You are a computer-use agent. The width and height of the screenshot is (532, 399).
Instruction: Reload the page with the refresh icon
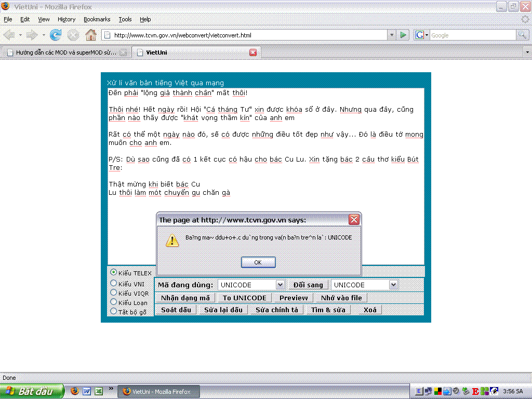[x=56, y=35]
